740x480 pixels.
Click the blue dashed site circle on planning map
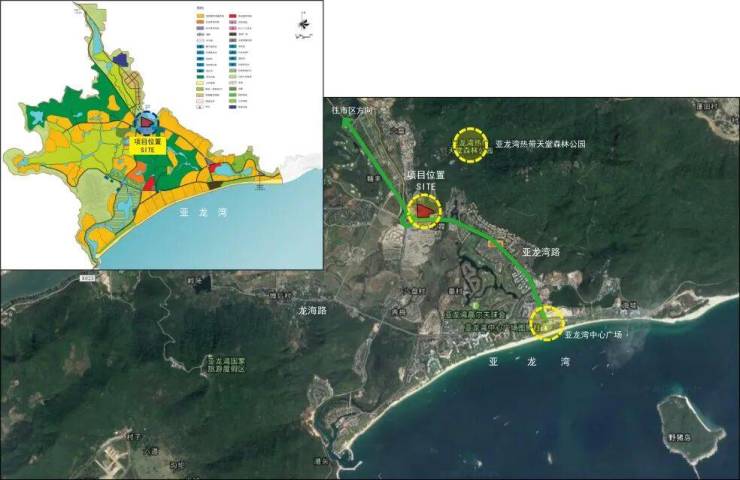point(148,123)
